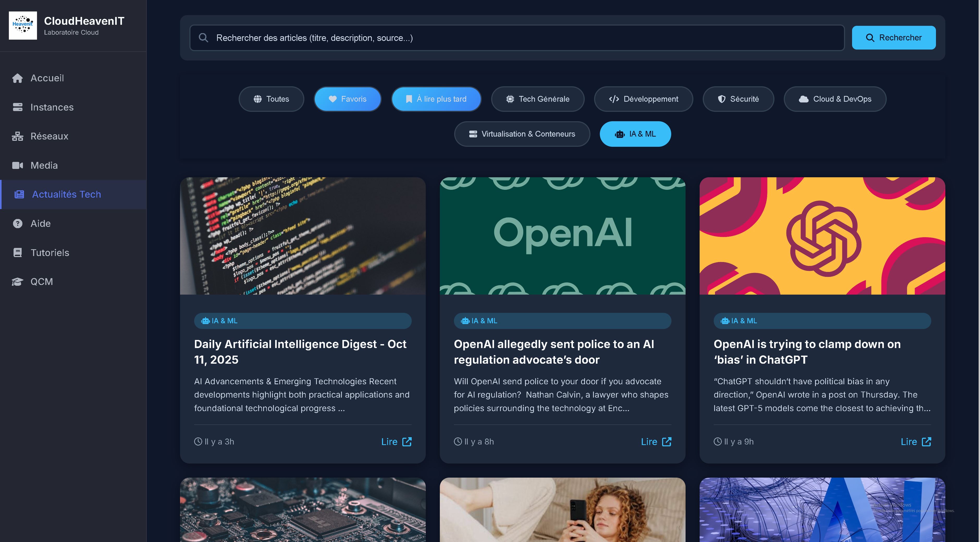Select Actualités Tech in the sidebar
This screenshot has width=980, height=542.
click(x=73, y=194)
